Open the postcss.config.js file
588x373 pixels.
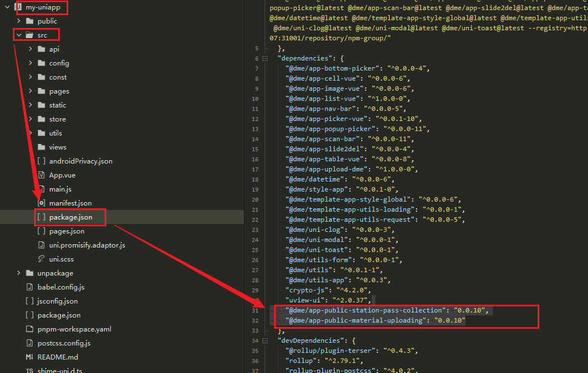pos(63,343)
